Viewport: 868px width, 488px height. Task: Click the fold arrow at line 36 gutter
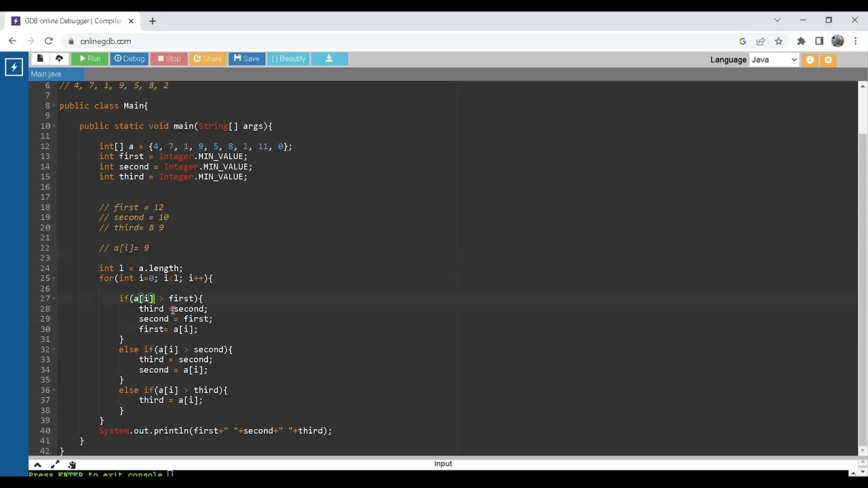click(54, 390)
